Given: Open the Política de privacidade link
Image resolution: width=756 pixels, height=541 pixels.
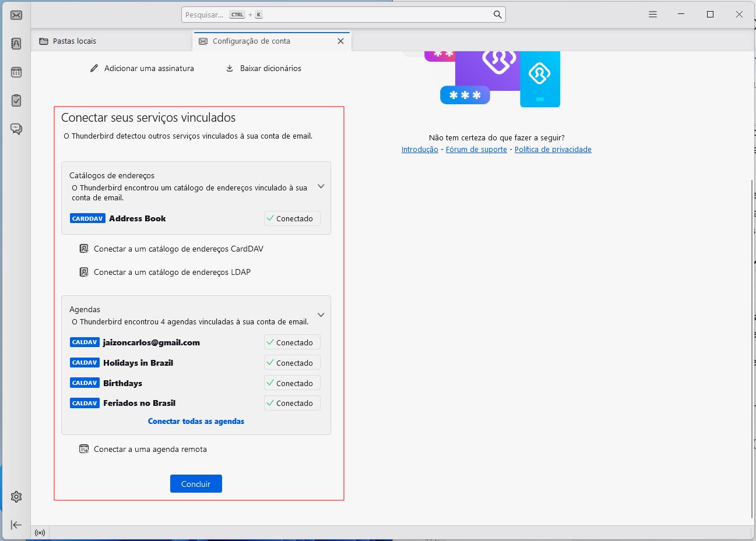Looking at the screenshot, I should [x=553, y=149].
